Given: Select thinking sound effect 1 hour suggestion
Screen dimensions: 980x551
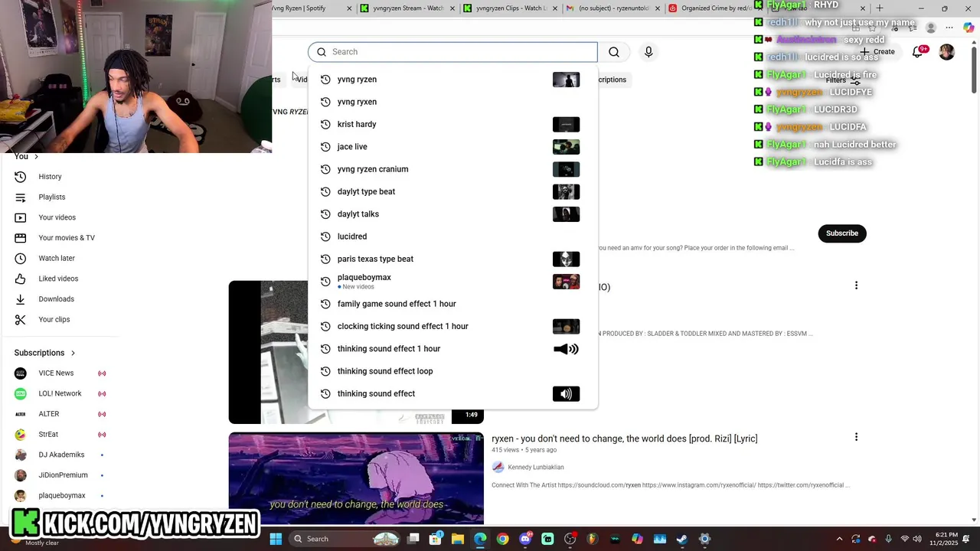Looking at the screenshot, I should [x=452, y=349].
